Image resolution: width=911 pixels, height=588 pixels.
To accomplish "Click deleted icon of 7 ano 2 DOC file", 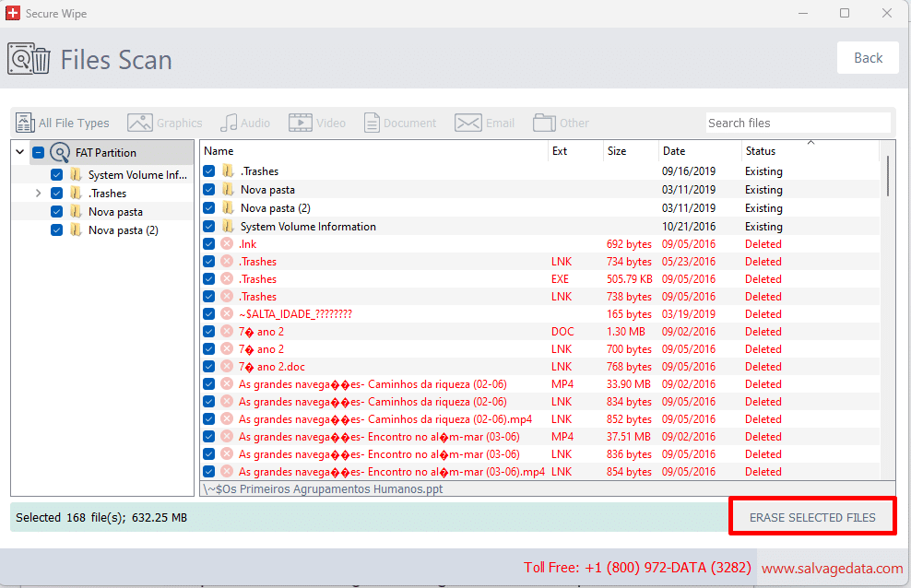I will coord(227,332).
